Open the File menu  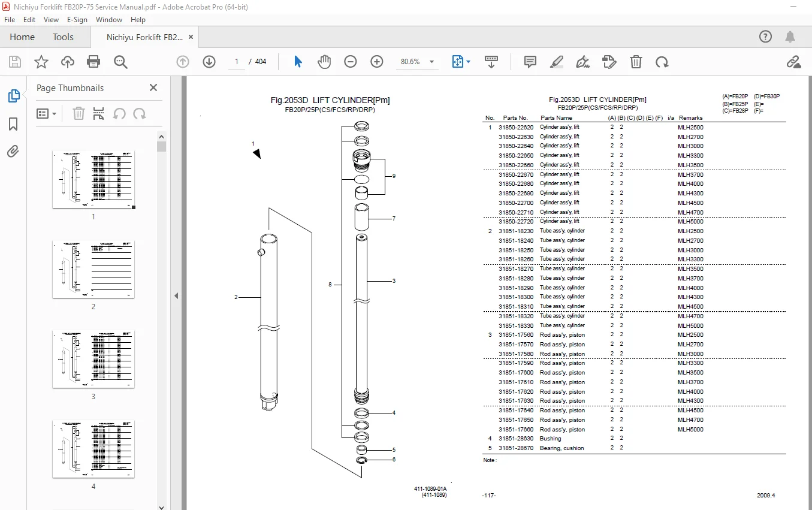[10, 20]
